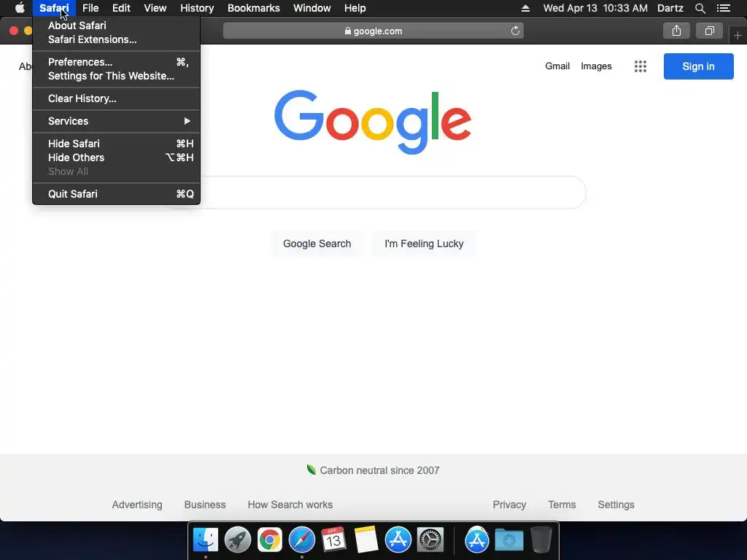Open System Preferences gear in Dock
Viewport: 747px width, 560px height.
click(430, 540)
